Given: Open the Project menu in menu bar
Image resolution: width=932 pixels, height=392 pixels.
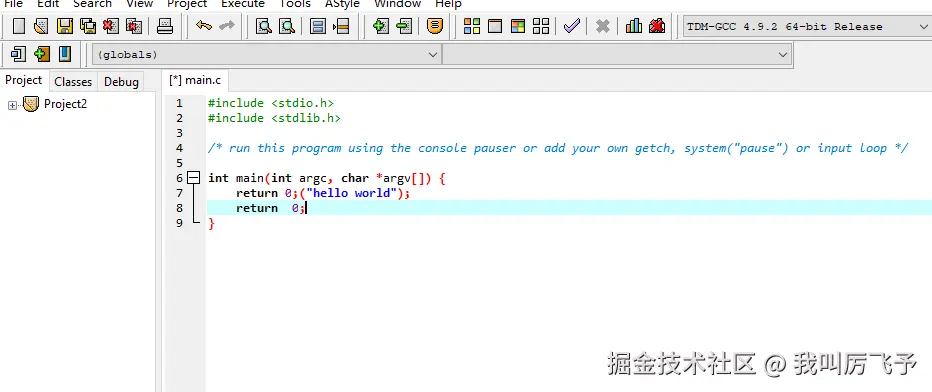Looking at the screenshot, I should pos(187,4).
